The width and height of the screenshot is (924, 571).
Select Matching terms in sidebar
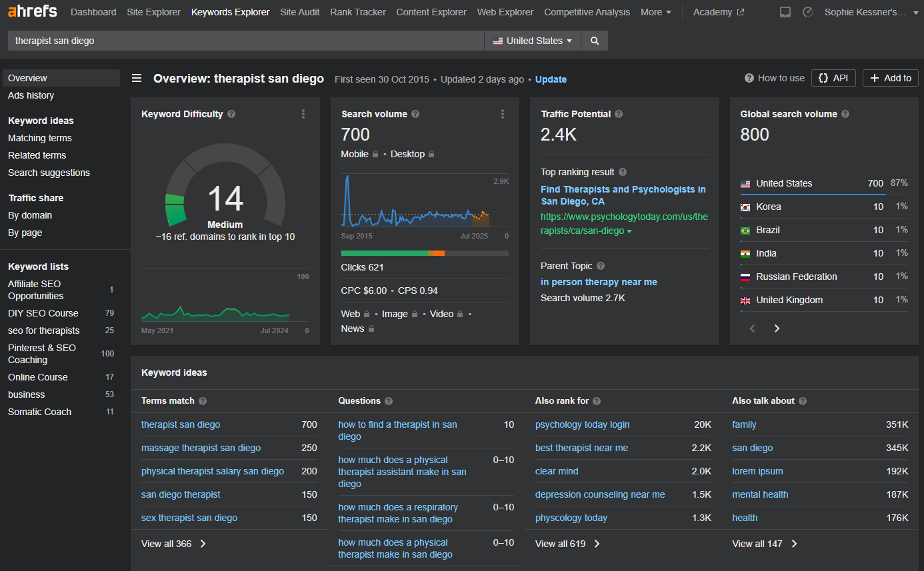(40, 138)
